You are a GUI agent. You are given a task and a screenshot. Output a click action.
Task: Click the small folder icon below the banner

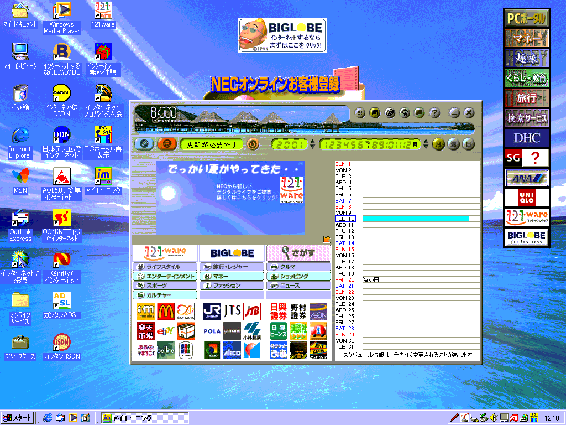327,239
